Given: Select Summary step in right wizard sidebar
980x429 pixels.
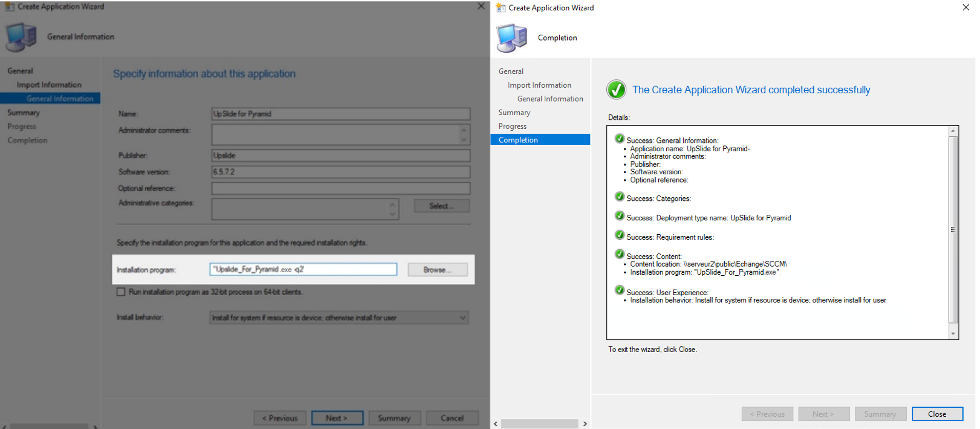Looking at the screenshot, I should click(x=514, y=112).
